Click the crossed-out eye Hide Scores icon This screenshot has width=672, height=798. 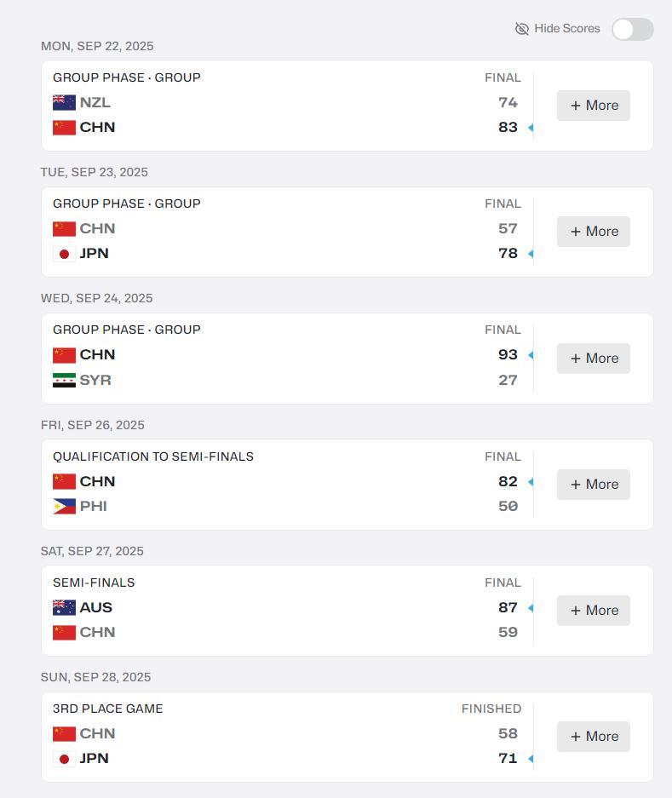(522, 29)
